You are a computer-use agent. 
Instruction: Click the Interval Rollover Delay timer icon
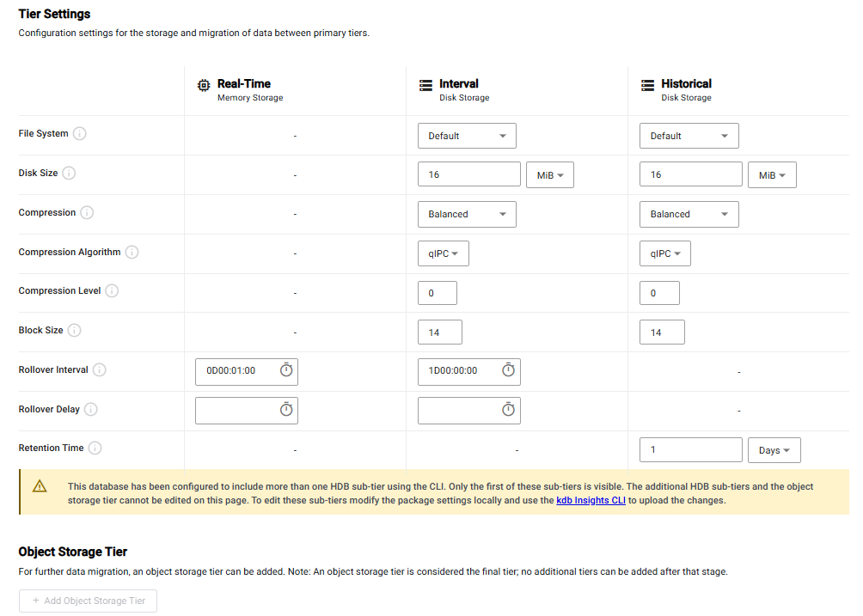tap(508, 410)
